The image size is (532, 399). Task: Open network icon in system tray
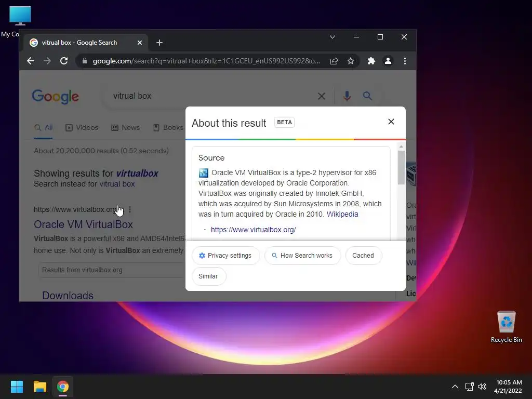click(x=469, y=387)
